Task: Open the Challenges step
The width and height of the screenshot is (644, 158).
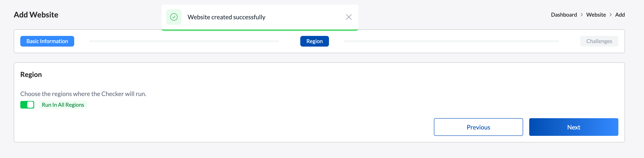Action: click(599, 41)
